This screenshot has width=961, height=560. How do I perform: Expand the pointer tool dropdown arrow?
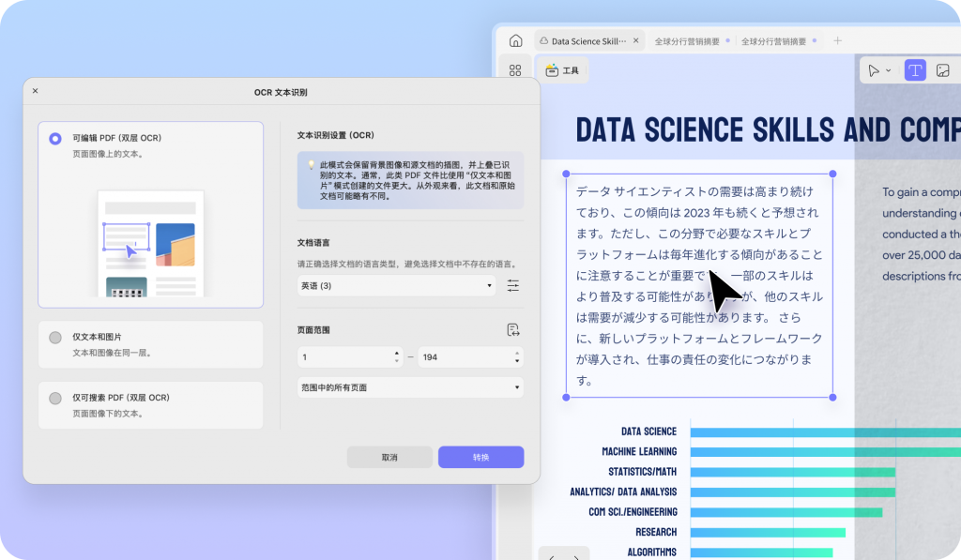[888, 71]
